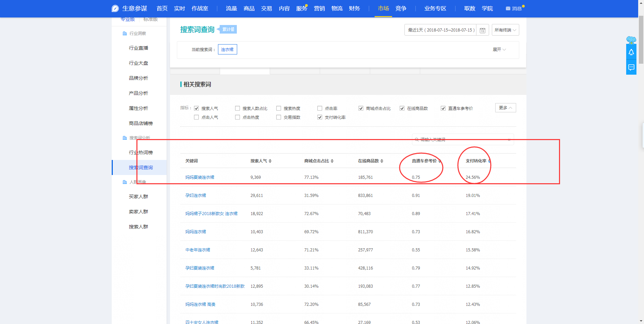The image size is (644, 324).
Task: Click the keyword search input field
Action: pos(463,139)
